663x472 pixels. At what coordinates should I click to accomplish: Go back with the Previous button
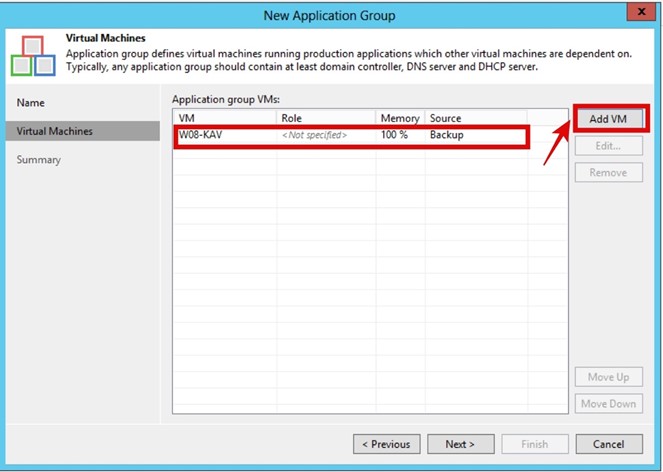(386, 444)
